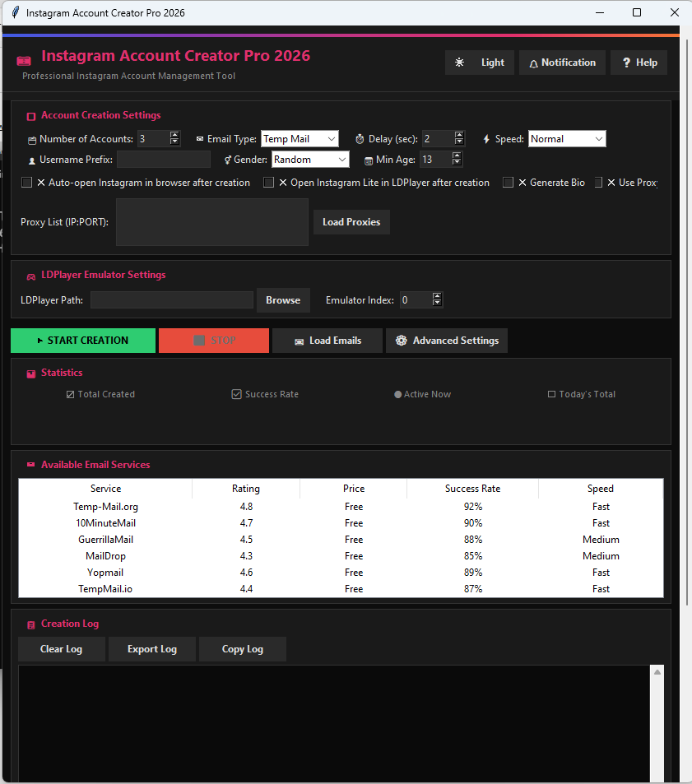This screenshot has height=784, width=692.
Task: Click the dot icon beside Active Now
Action: click(x=398, y=395)
